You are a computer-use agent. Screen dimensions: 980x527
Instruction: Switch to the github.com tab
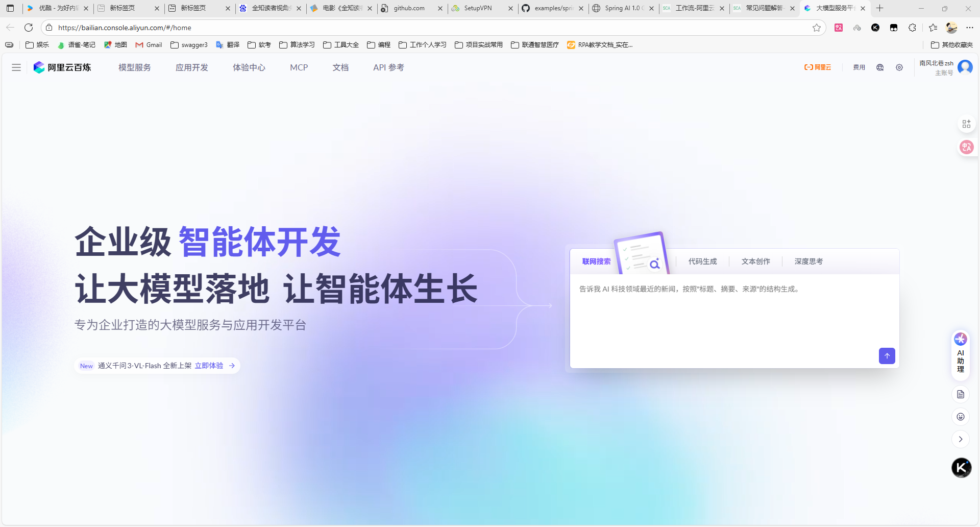click(x=411, y=8)
